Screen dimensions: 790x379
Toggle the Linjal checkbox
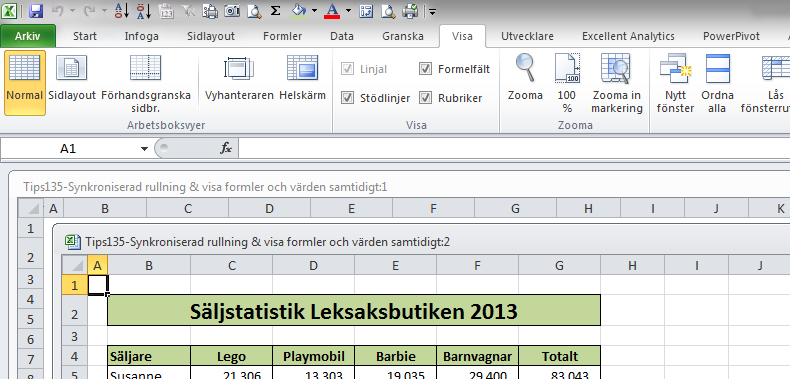click(x=347, y=69)
